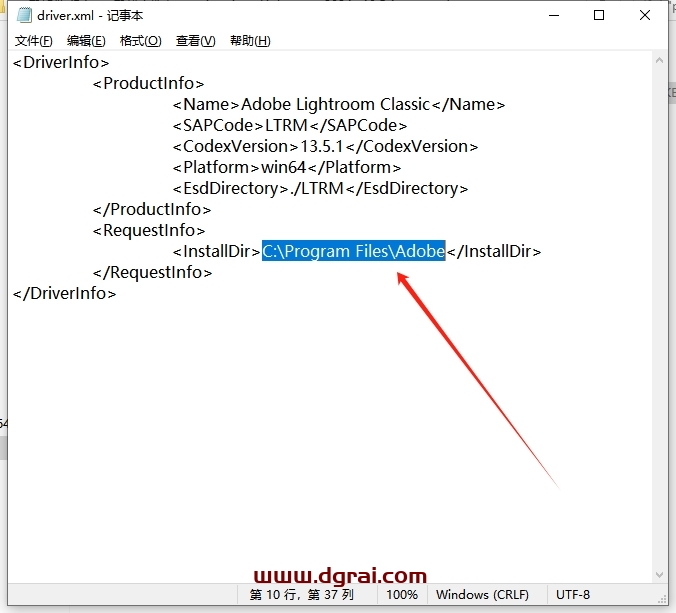This screenshot has width=676, height=613.
Task: Click the Notepad icon in the title bar
Action: pyautogui.click(x=24, y=15)
